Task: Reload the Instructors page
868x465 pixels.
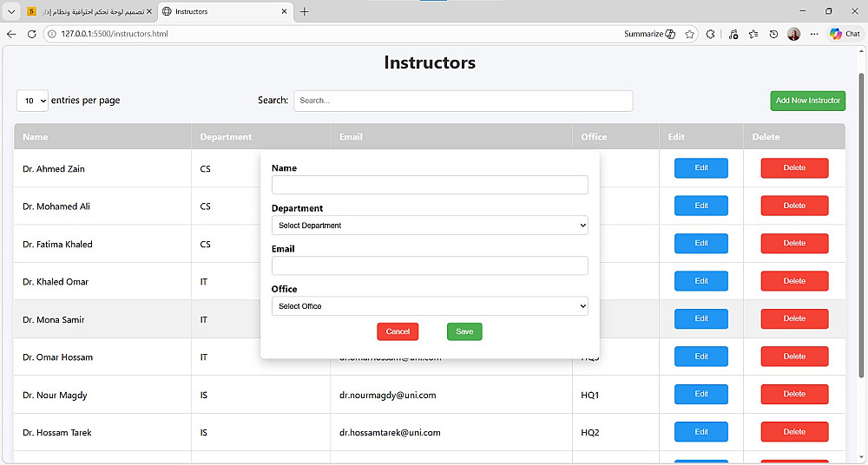Action: pyautogui.click(x=32, y=34)
